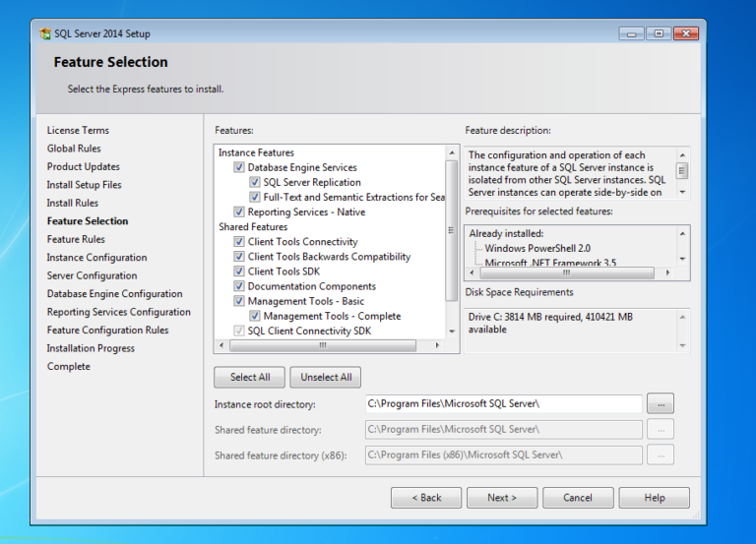
Task: Click License Terms step in sidebar
Action: point(78,130)
